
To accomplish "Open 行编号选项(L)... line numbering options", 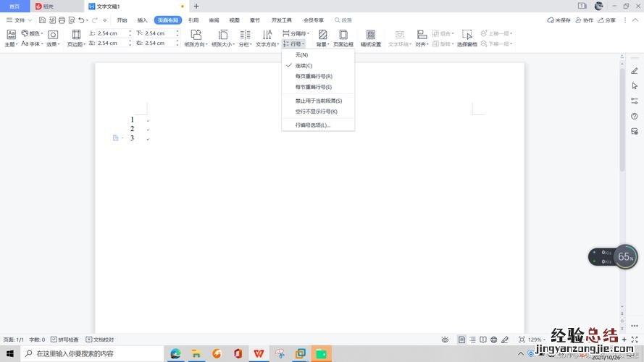I will (x=313, y=125).
